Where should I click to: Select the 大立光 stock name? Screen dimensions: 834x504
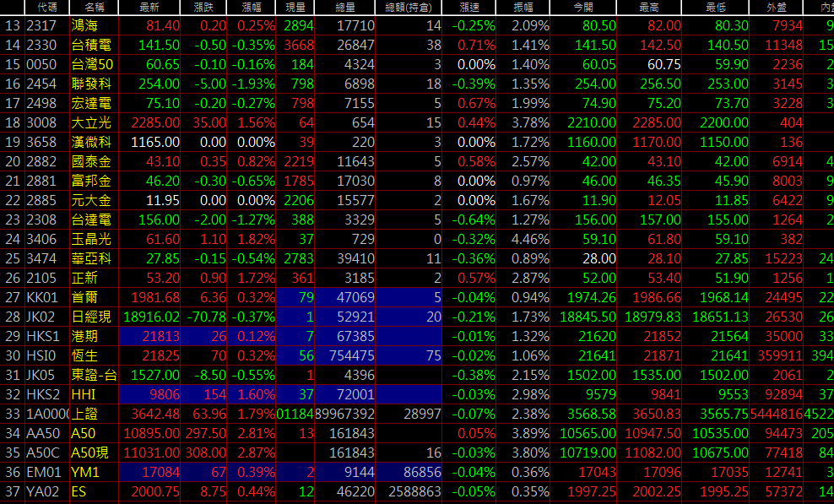[x=91, y=123]
